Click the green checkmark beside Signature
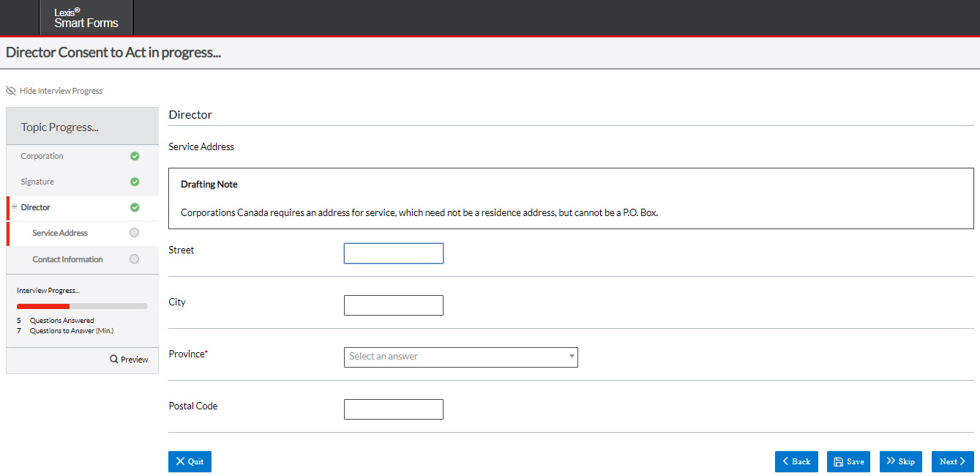 pyautogui.click(x=135, y=182)
